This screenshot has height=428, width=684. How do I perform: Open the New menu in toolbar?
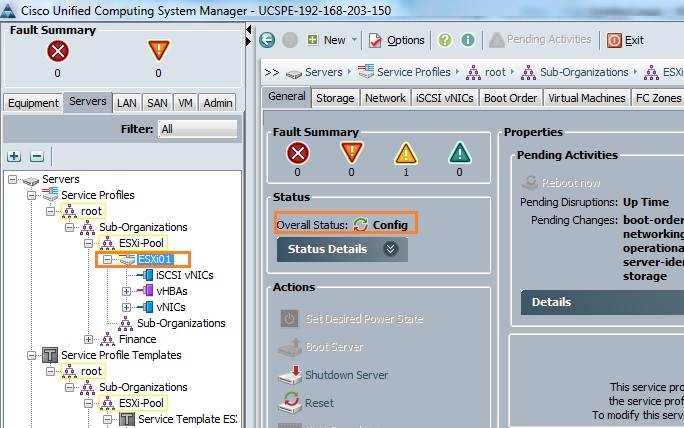(332, 40)
